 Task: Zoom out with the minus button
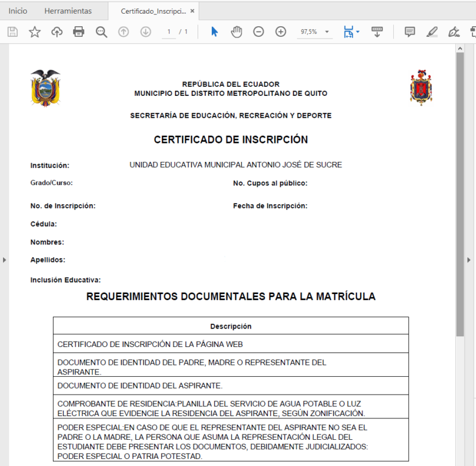258,32
